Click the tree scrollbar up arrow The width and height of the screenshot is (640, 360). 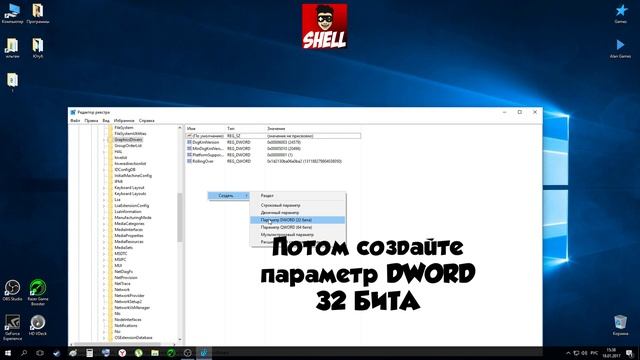coord(180,128)
